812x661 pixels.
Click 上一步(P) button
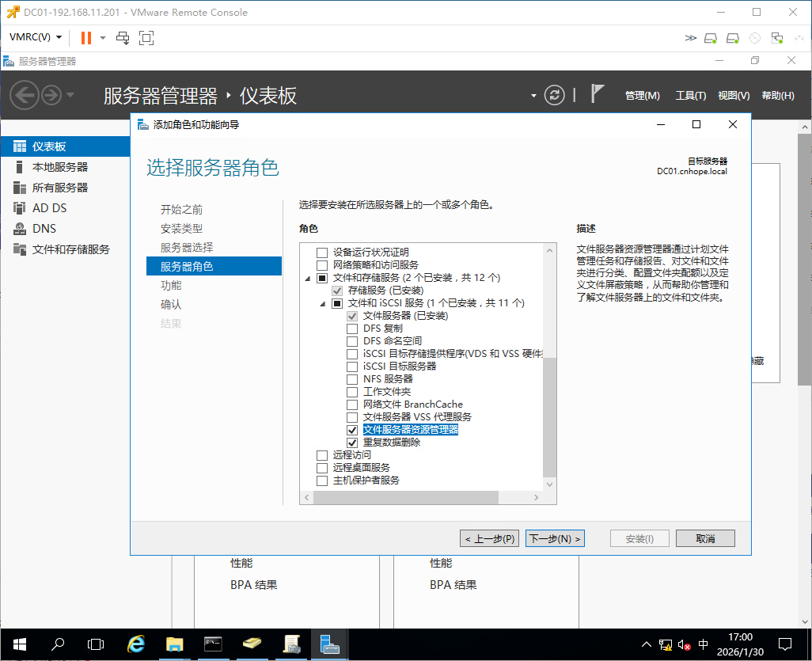489,539
